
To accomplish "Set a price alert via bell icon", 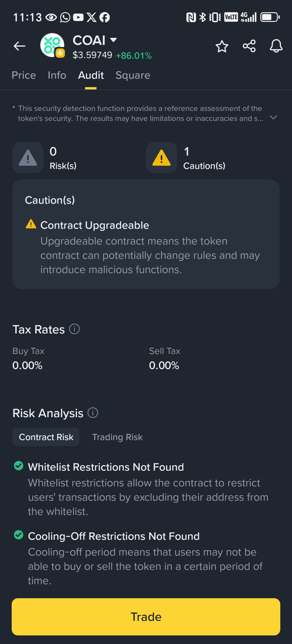I will click(276, 46).
